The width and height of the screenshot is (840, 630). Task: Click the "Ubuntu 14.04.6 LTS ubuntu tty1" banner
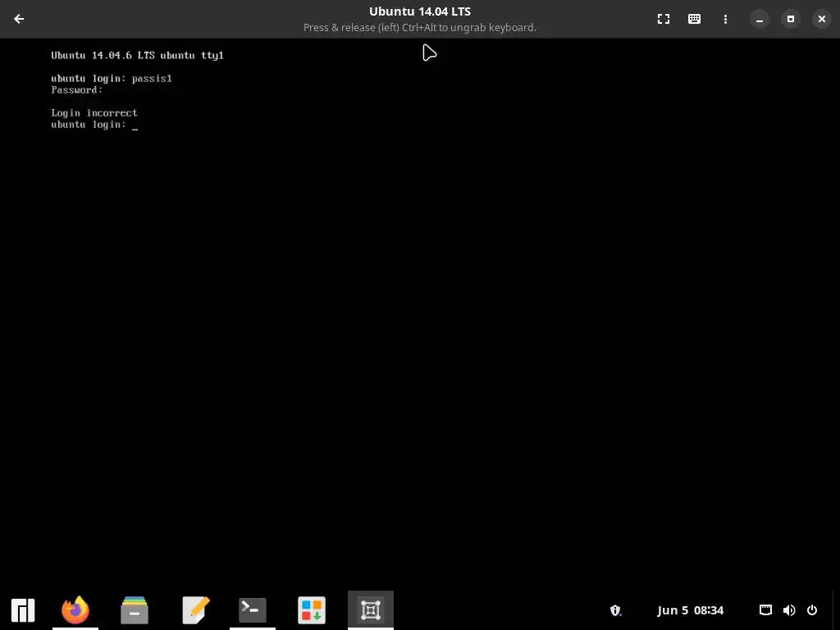tap(137, 55)
